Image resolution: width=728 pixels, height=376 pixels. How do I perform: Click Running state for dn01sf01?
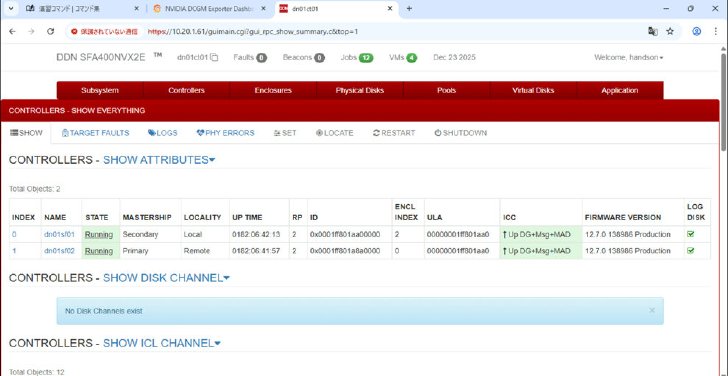[99, 234]
